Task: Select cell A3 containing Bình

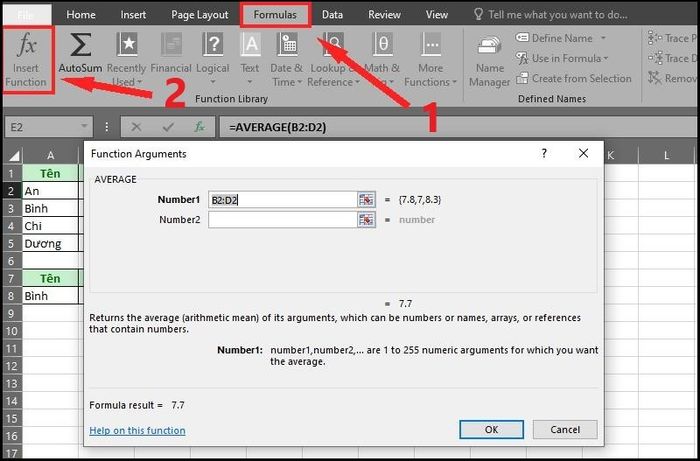Action: click(x=50, y=208)
